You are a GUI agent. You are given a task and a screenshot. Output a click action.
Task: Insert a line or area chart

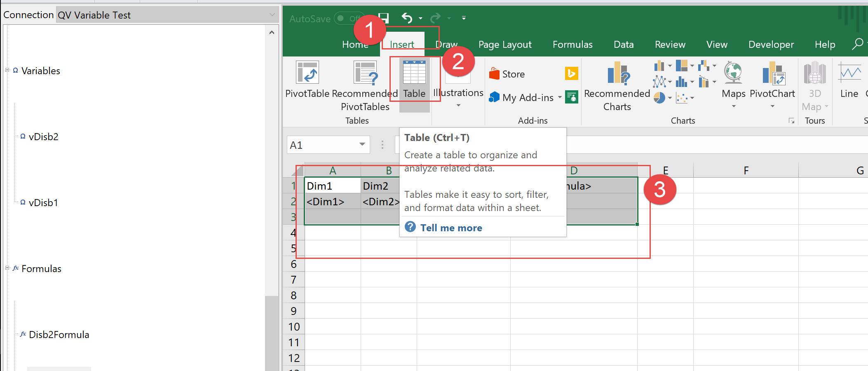click(x=659, y=82)
